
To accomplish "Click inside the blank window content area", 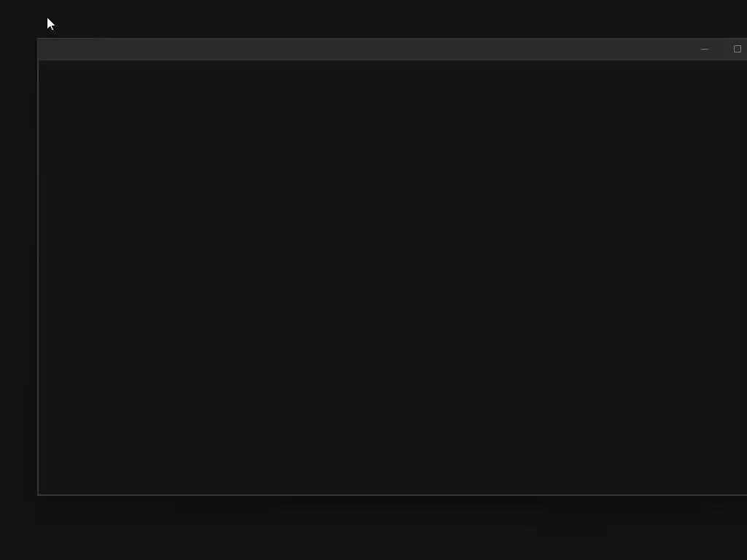I will 392,277.
